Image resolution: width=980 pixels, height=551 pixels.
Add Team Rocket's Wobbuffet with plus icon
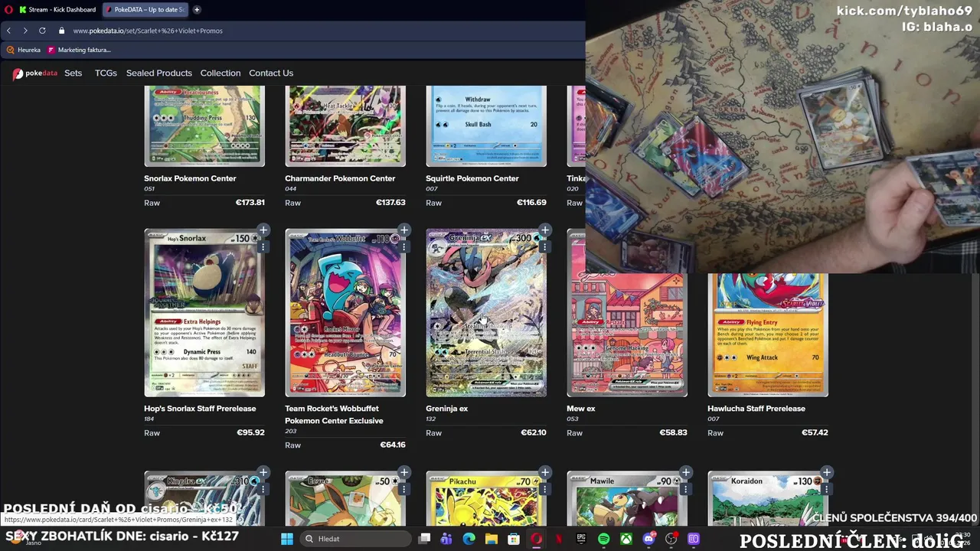(x=404, y=230)
